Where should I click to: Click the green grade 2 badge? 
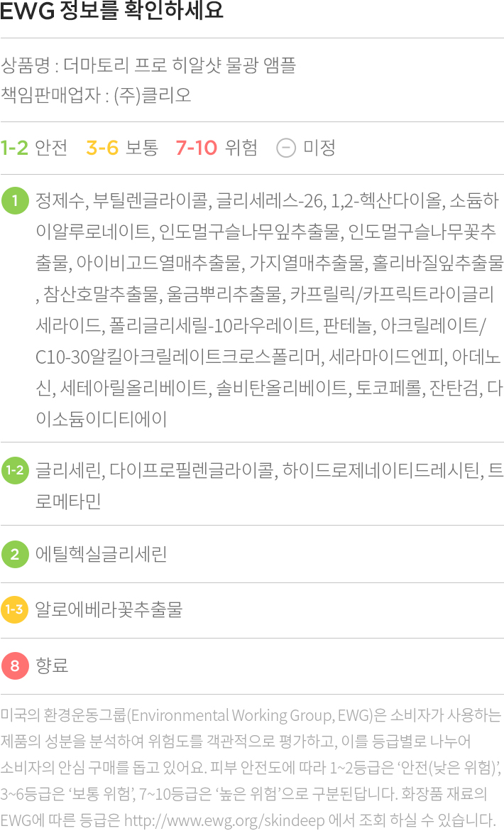(15, 554)
